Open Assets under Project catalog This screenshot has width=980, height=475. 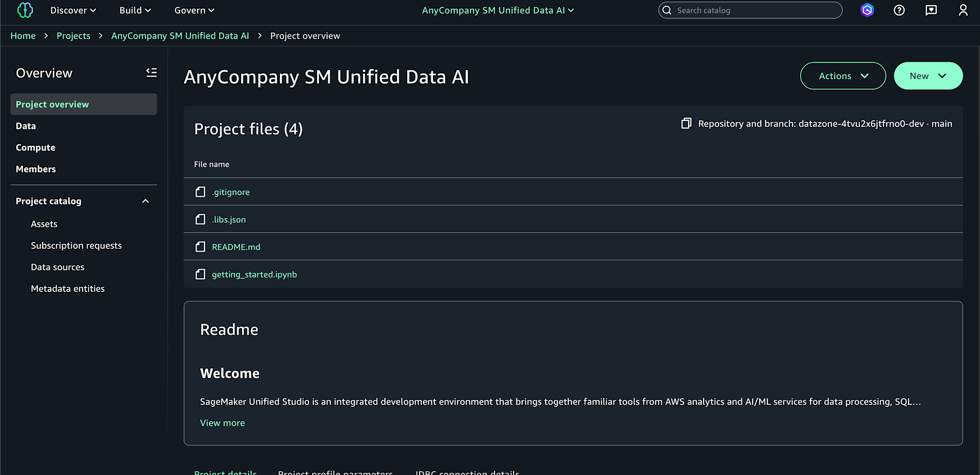pyautogui.click(x=44, y=224)
